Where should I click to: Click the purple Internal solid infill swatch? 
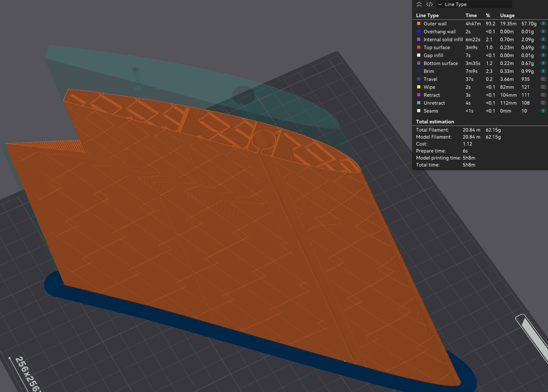[x=418, y=39]
